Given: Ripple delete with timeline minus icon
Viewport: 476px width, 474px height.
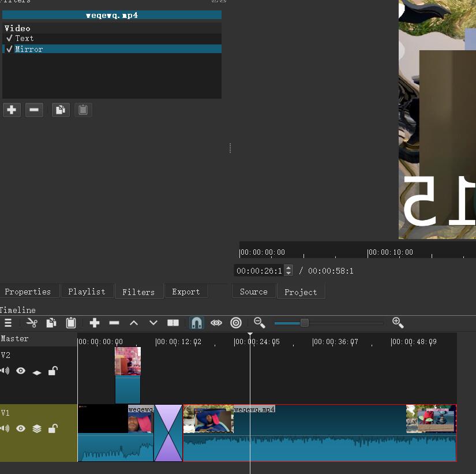Looking at the screenshot, I should (114, 323).
